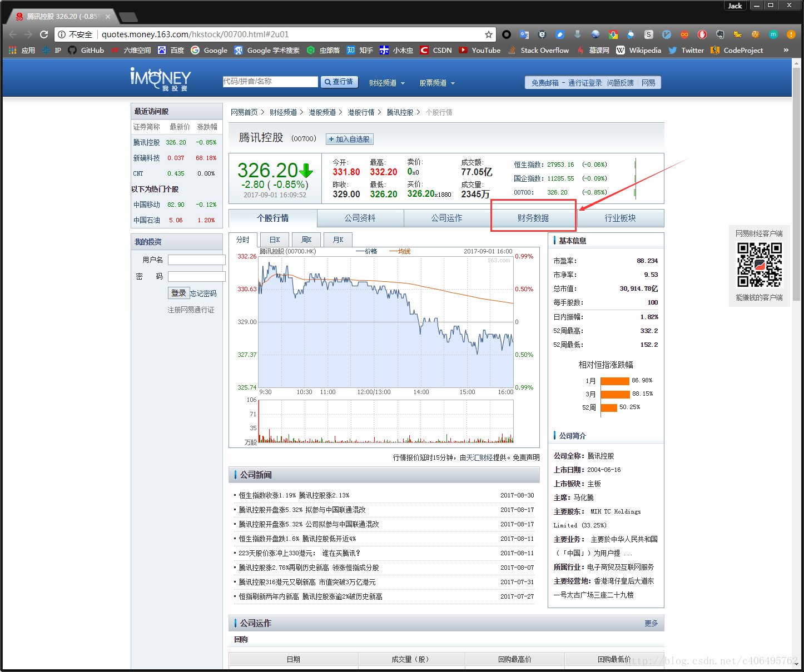Open 中国移动 in hot stocks list
The width and height of the screenshot is (804, 672).
(147, 205)
